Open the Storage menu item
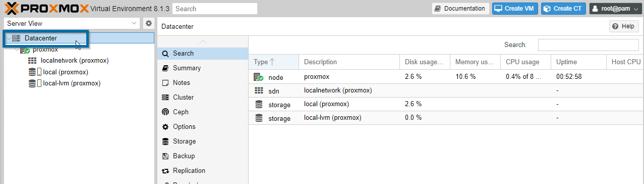The height and width of the screenshot is (184, 644). click(x=203, y=141)
